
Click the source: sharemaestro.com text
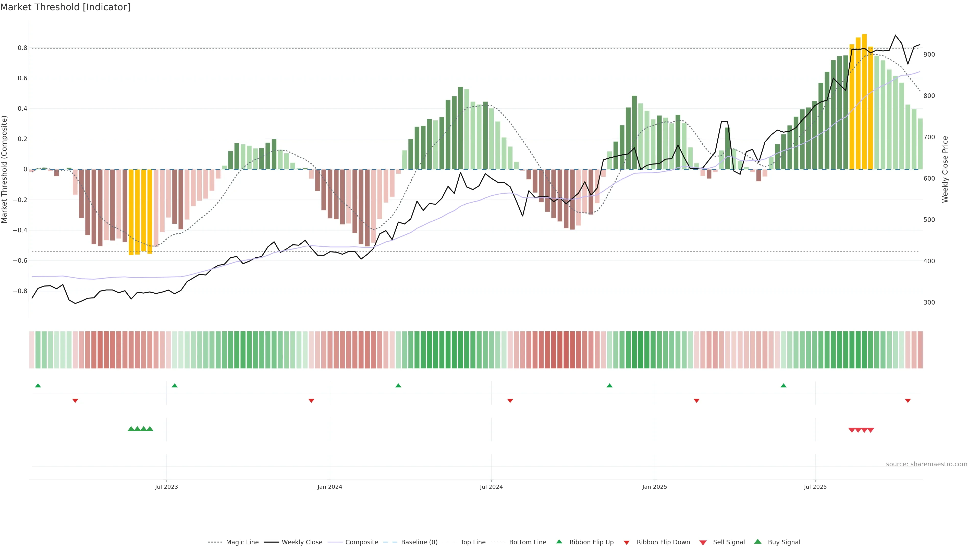[x=926, y=464]
